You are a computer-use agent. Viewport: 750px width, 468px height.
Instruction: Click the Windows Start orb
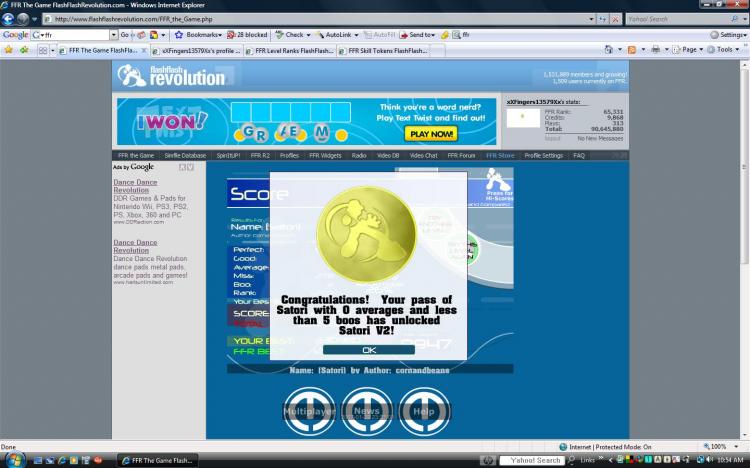[15, 460]
